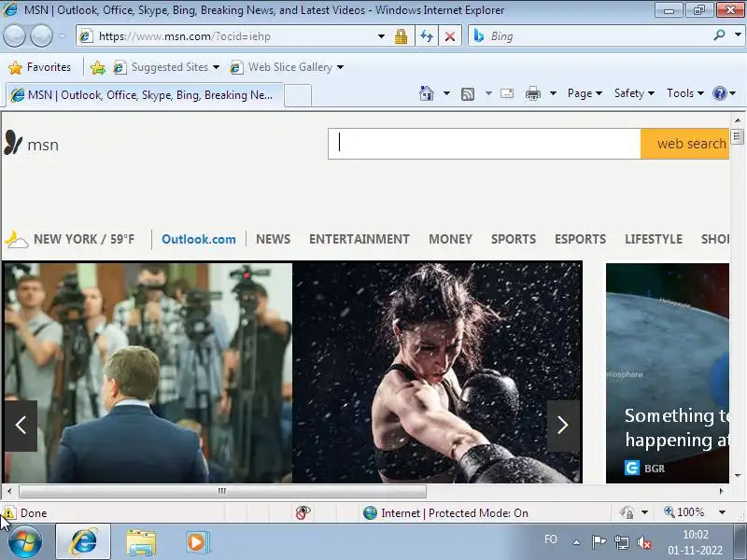
Task: Open Windows Explorer from taskbar
Action: pos(141,542)
